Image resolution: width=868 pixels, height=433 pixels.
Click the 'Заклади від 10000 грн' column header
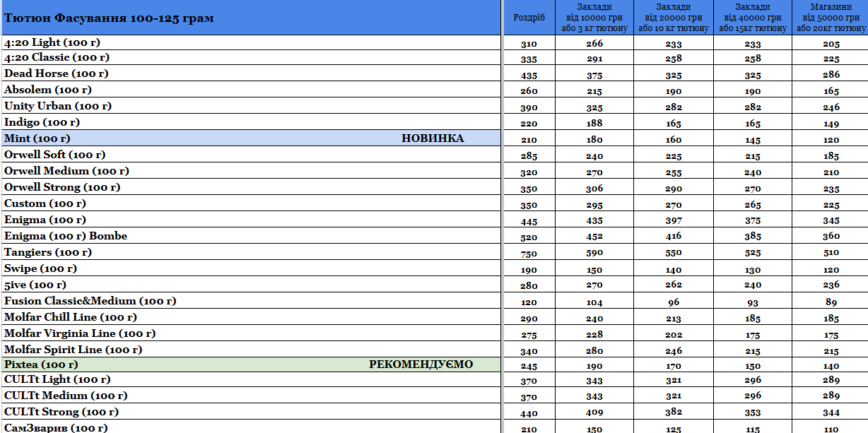594,17
